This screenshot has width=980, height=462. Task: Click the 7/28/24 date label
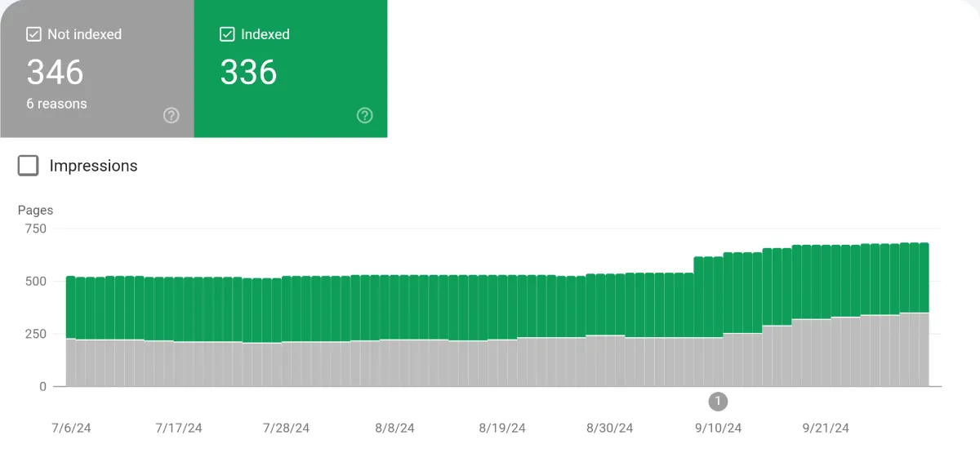(286, 428)
